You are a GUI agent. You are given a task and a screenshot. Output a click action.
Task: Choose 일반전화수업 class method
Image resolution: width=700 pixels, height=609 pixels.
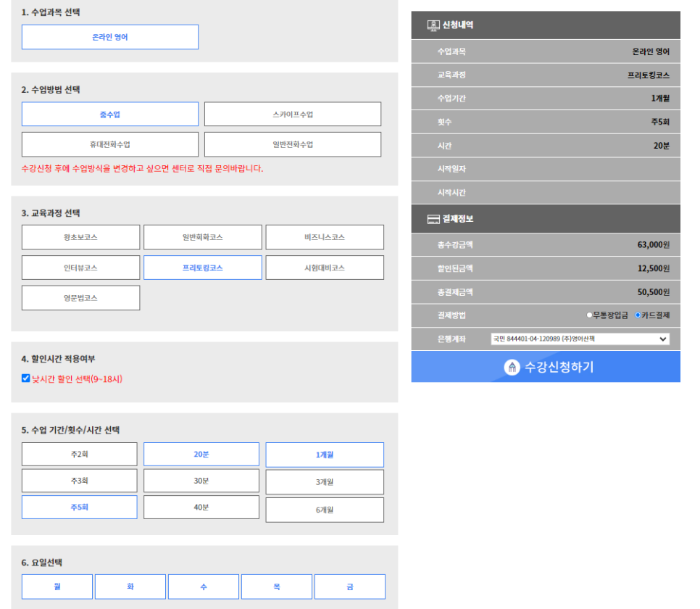coord(293,144)
